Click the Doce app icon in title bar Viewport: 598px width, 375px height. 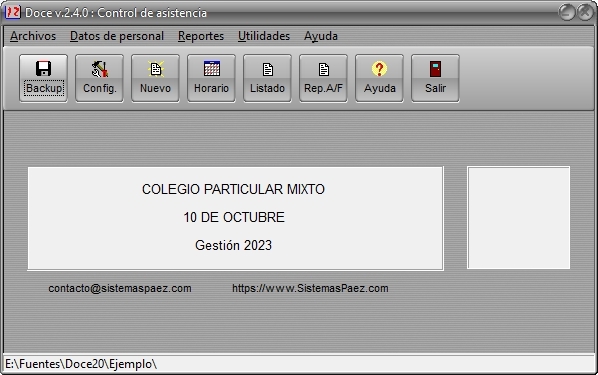(13, 12)
